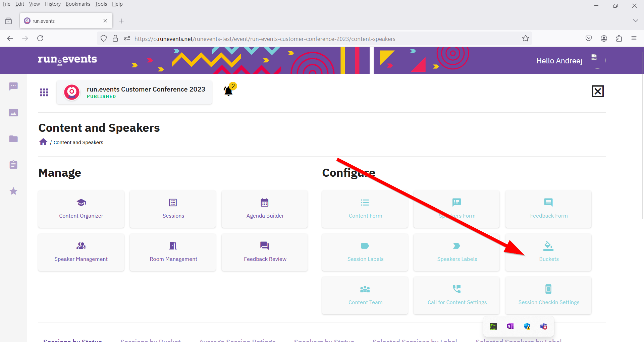644x342 pixels.
Task: Go back to the previous page
Action: pos(10,39)
